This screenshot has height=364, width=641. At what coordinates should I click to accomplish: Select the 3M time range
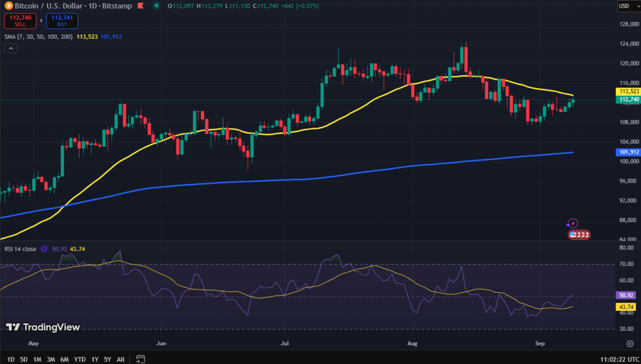[x=51, y=360]
